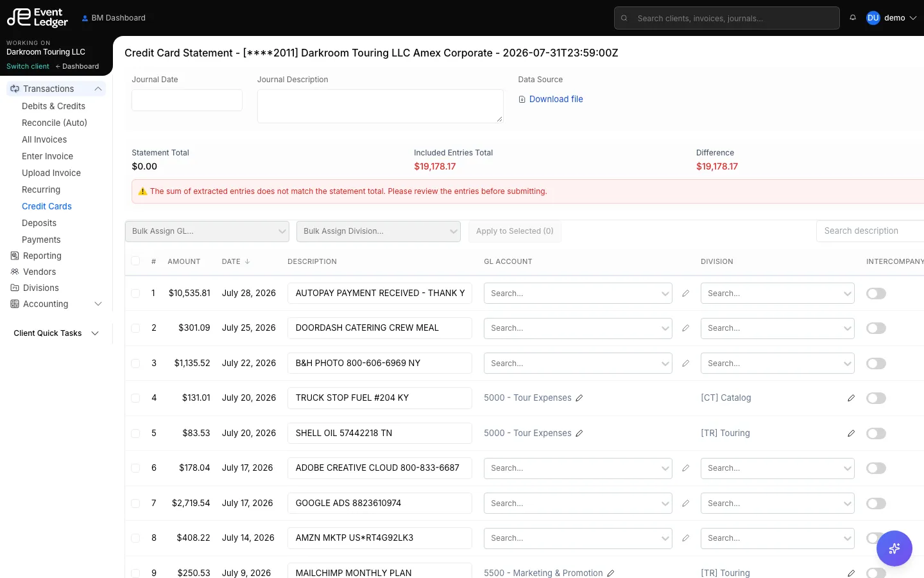The image size is (924, 578).
Task: Edit GL account pencil for B&H PHOTO row
Action: (x=686, y=363)
